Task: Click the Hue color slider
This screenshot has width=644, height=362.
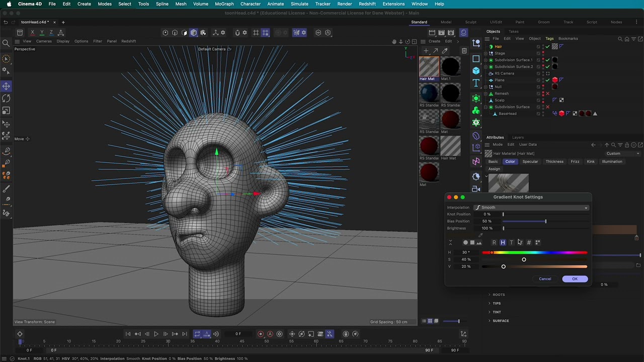Action: [534, 252]
